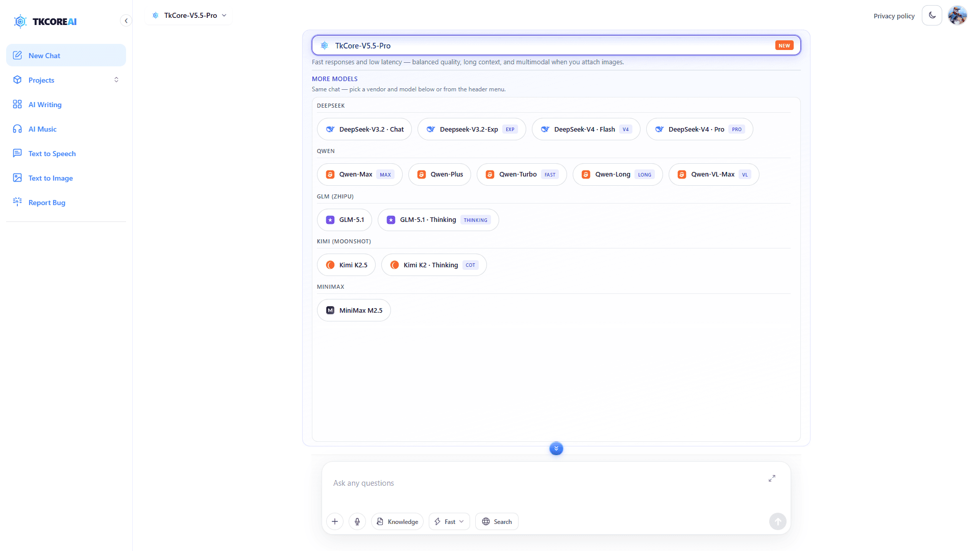The height and width of the screenshot is (551, 980).
Task: Click the plus attach button
Action: [x=335, y=521]
